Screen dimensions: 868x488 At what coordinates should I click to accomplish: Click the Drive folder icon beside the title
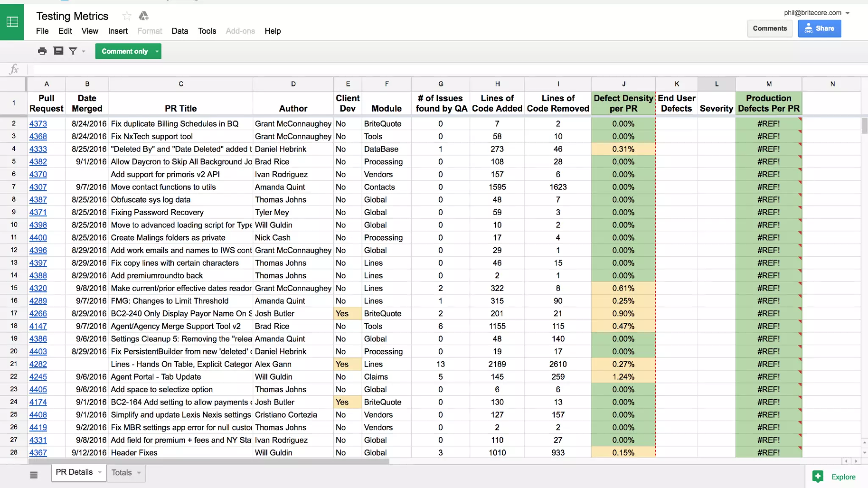pyautogui.click(x=144, y=16)
